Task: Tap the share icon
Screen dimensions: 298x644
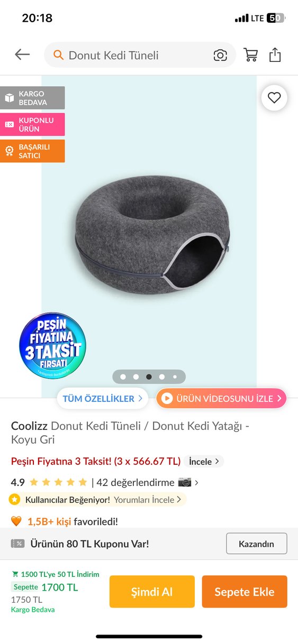Action: 275,54
